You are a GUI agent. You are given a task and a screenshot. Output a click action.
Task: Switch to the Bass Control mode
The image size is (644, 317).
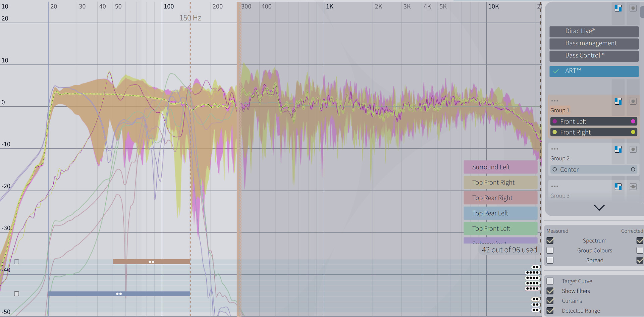coord(594,56)
